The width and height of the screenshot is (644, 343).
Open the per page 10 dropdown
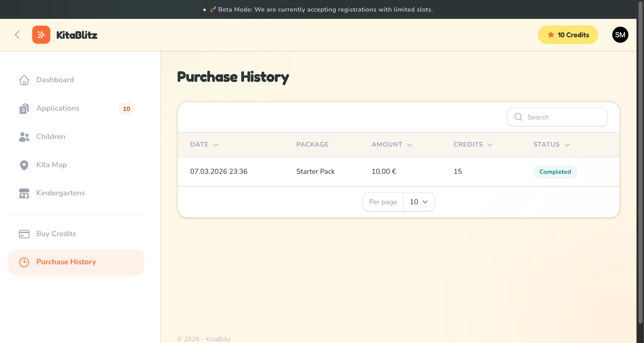click(x=419, y=202)
